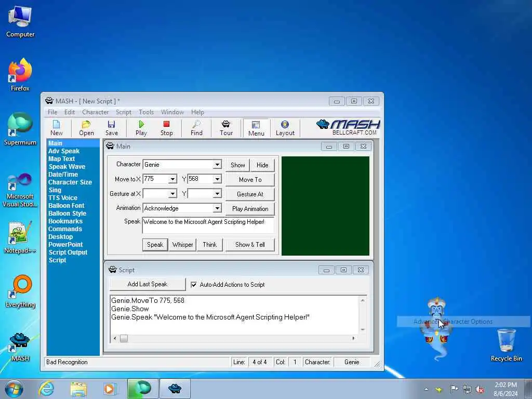Open the File menu
Viewport: 532px width, 399px height.
pyautogui.click(x=52, y=112)
